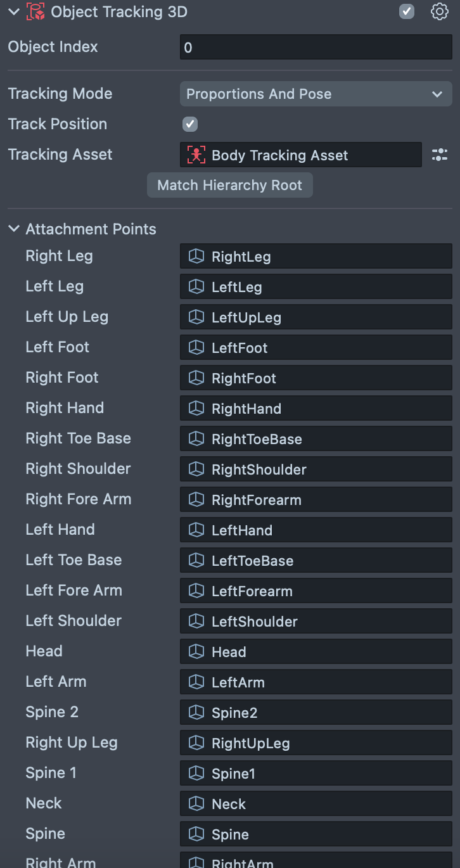Click the object icon next to Spine2

click(x=196, y=713)
